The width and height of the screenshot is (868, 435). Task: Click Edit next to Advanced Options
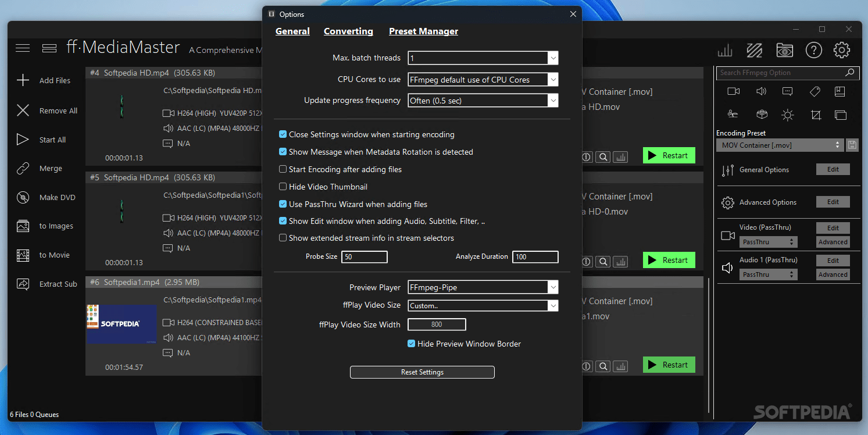click(x=833, y=202)
